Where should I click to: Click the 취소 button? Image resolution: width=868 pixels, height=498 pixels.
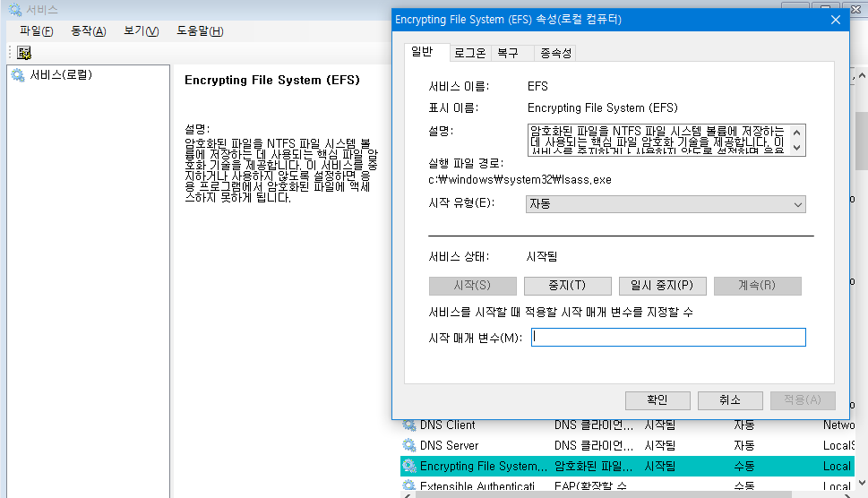[730, 400]
